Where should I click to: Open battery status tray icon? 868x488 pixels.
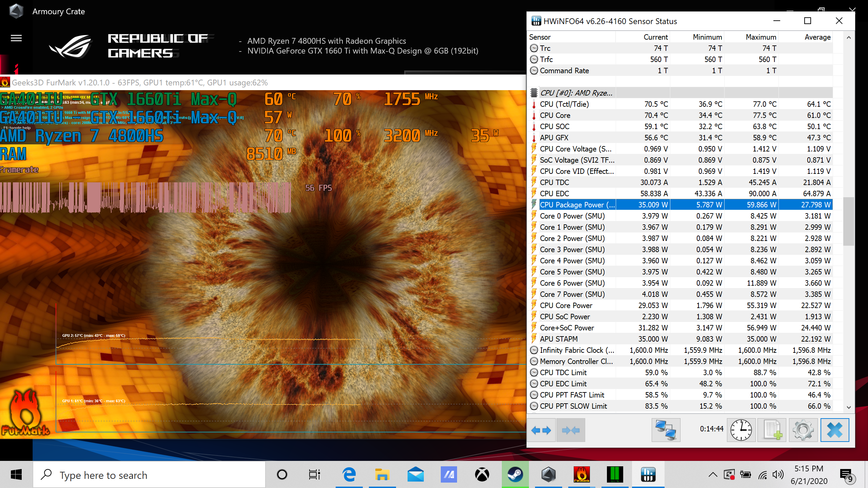pyautogui.click(x=745, y=474)
